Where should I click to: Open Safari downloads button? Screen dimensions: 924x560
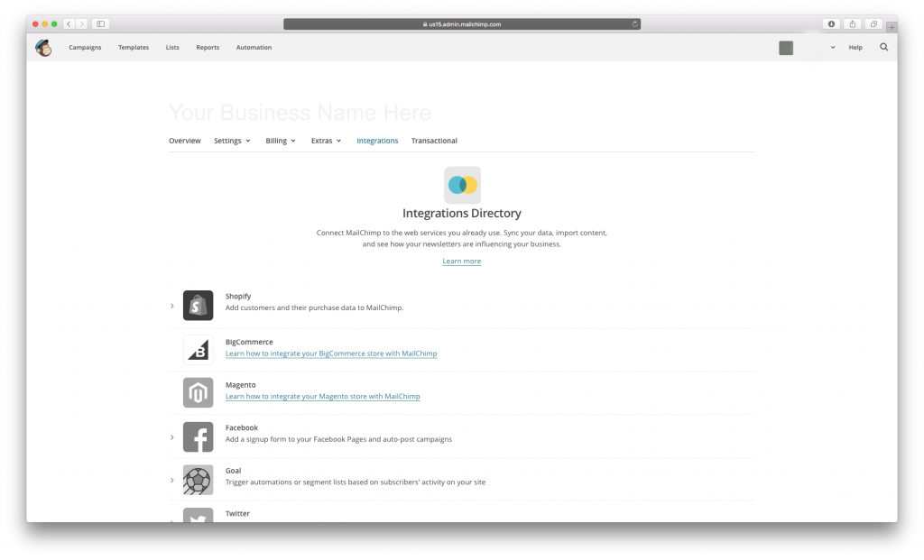[x=831, y=24]
